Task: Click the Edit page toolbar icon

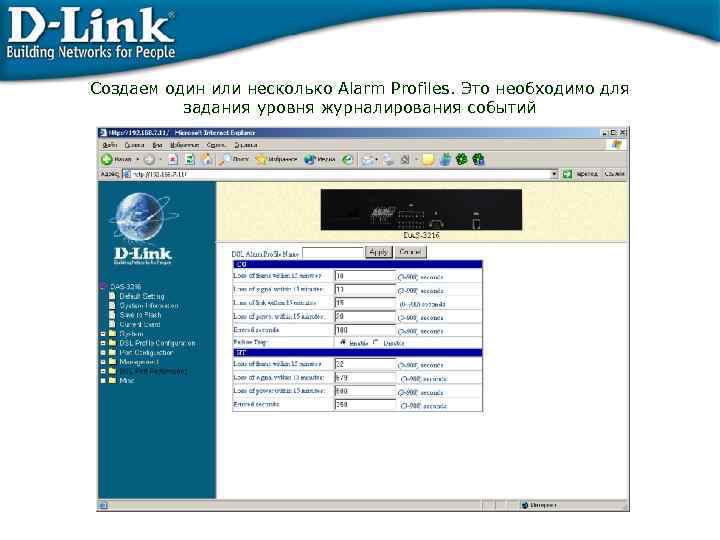Action: click(405, 160)
